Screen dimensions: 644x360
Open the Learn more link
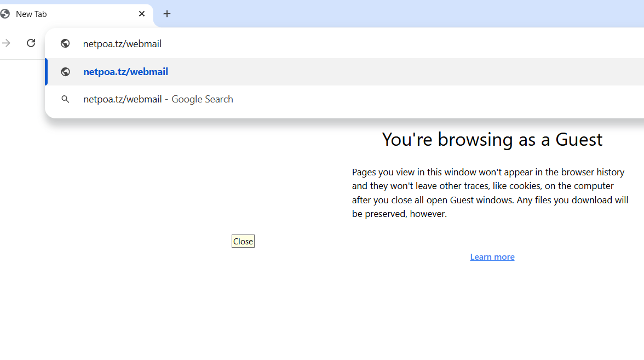(x=492, y=256)
